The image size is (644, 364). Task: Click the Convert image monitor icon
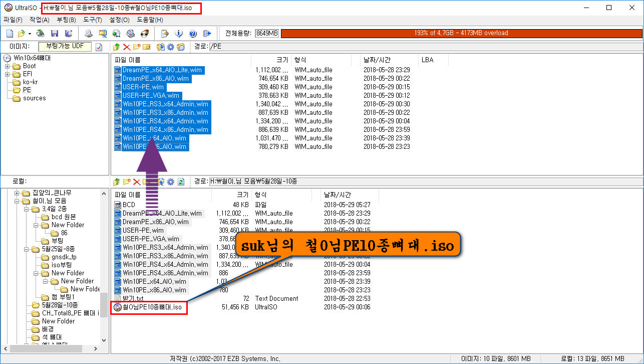(102, 34)
